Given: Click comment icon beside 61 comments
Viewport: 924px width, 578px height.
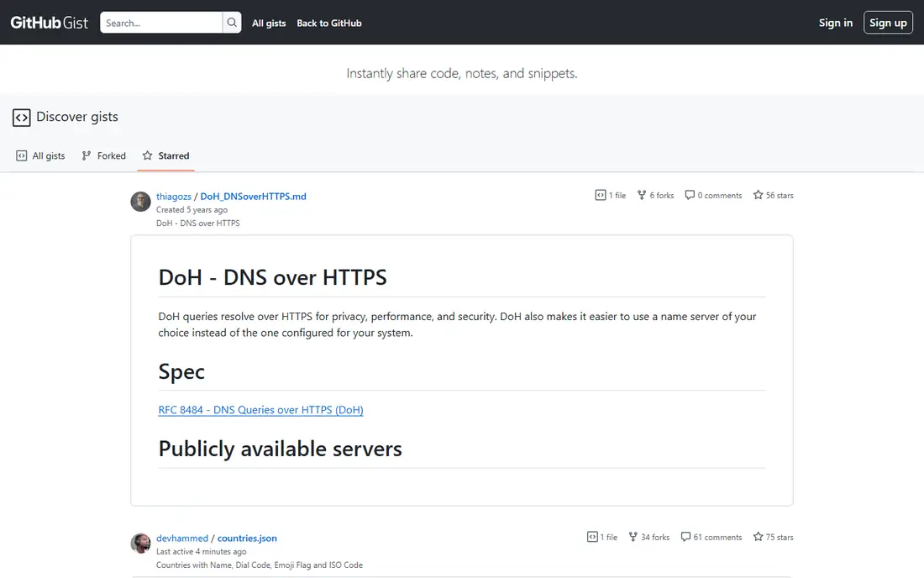Looking at the screenshot, I should coord(685,537).
